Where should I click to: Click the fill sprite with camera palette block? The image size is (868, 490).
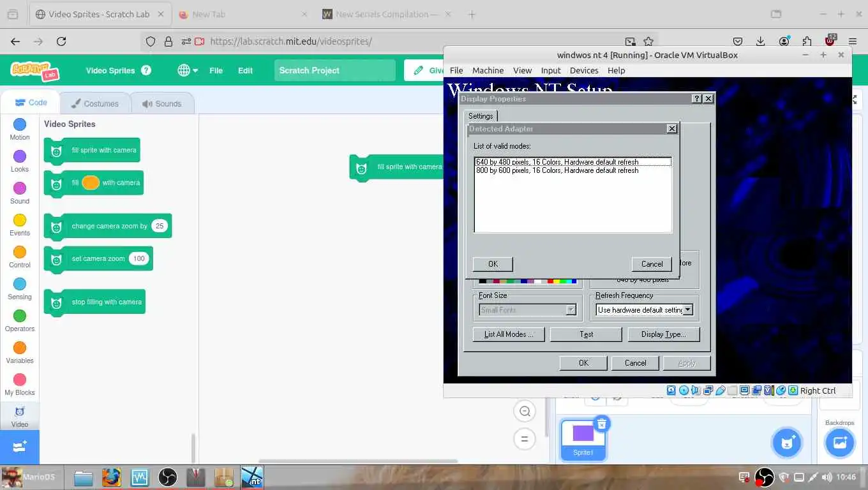(x=92, y=151)
